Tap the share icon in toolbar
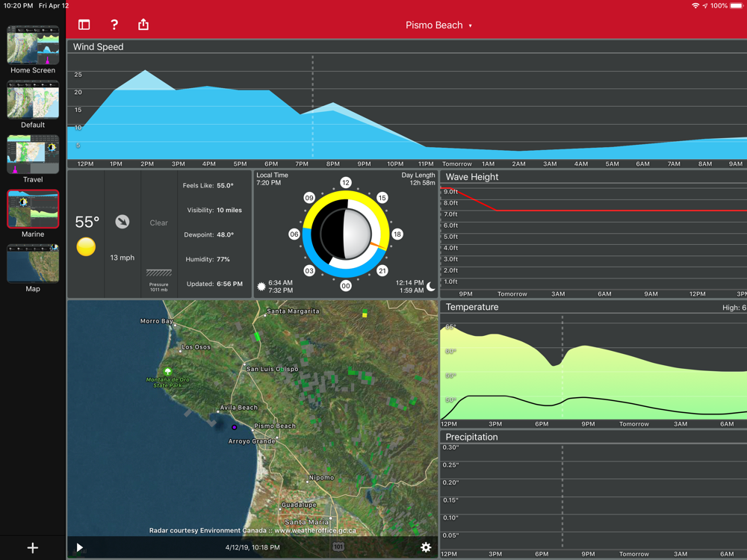Image resolution: width=747 pixels, height=560 pixels. pos(143,25)
